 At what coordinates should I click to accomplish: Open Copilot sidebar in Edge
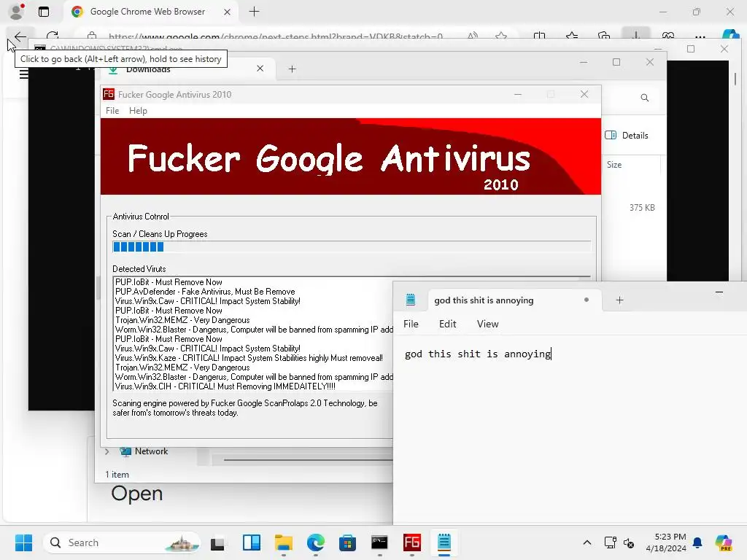pos(730,35)
